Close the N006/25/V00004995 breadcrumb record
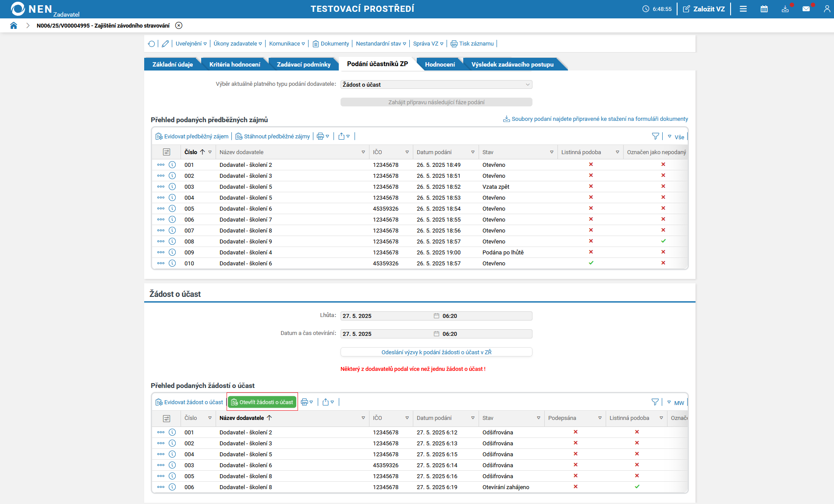834x504 pixels. pyautogui.click(x=179, y=25)
